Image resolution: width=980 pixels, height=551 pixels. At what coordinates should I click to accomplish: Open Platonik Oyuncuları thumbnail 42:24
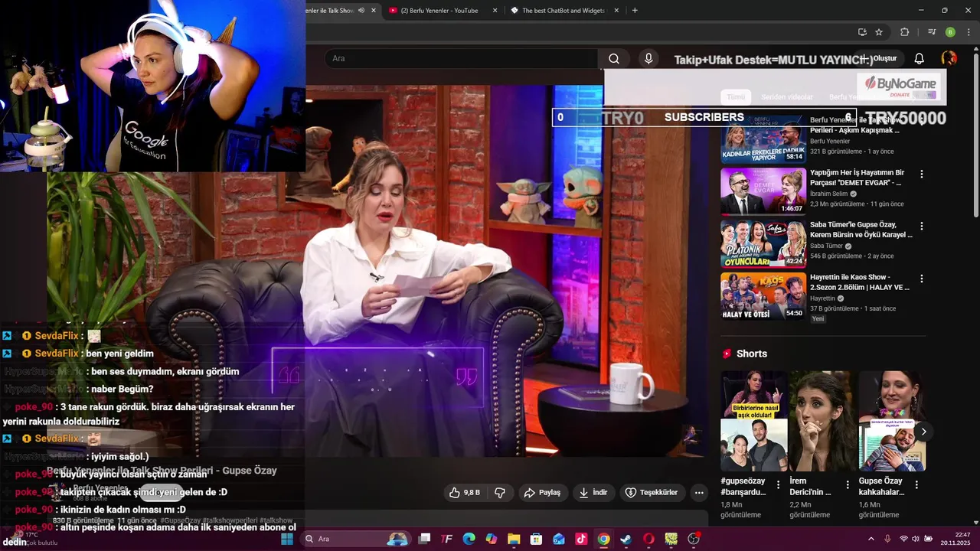[x=763, y=243]
